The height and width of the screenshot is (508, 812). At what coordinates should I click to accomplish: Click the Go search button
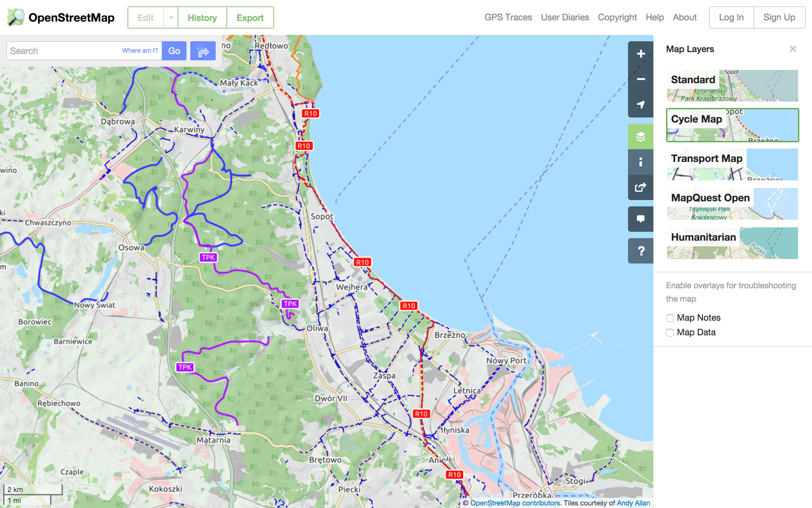pyautogui.click(x=174, y=51)
